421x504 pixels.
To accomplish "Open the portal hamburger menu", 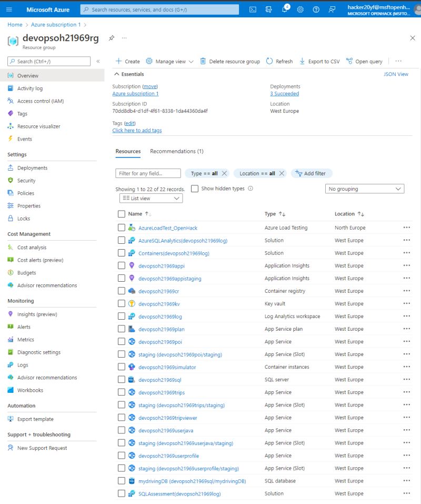I will [x=9, y=9].
